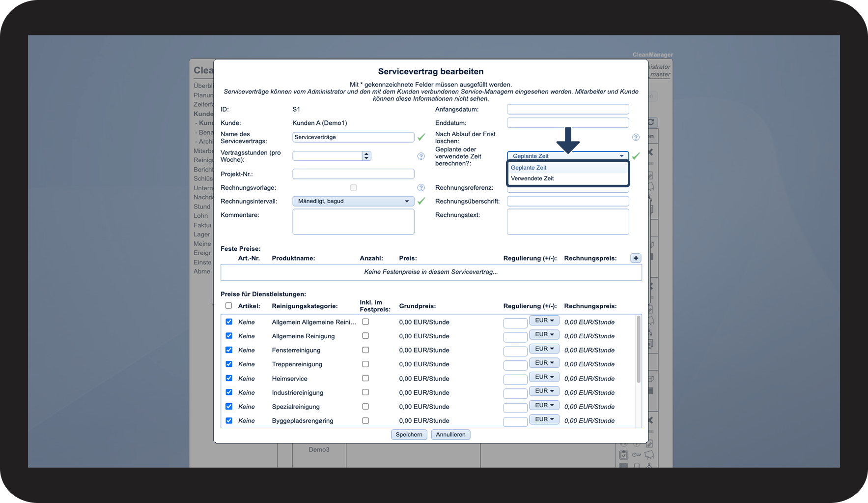
Task: Open Lager in the background CleanManager sidebar
Action: click(x=202, y=235)
